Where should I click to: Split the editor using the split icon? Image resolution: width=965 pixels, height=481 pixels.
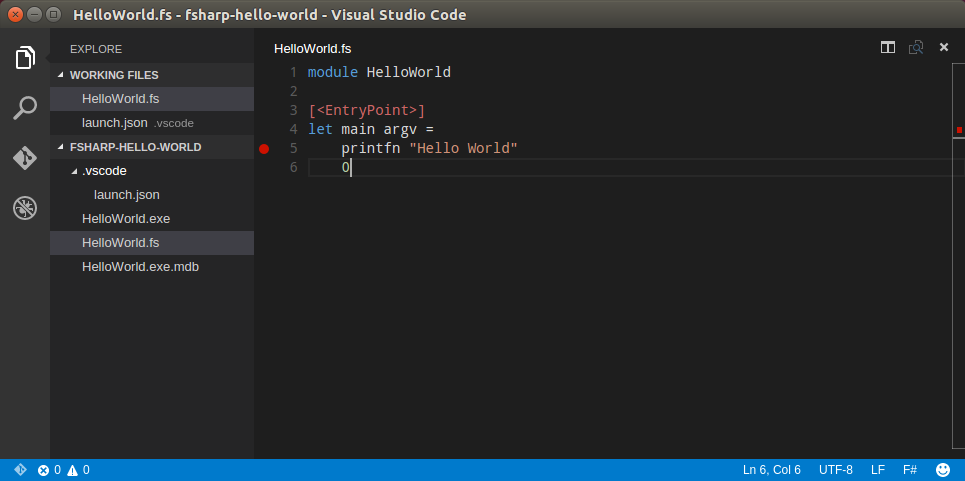coord(887,47)
